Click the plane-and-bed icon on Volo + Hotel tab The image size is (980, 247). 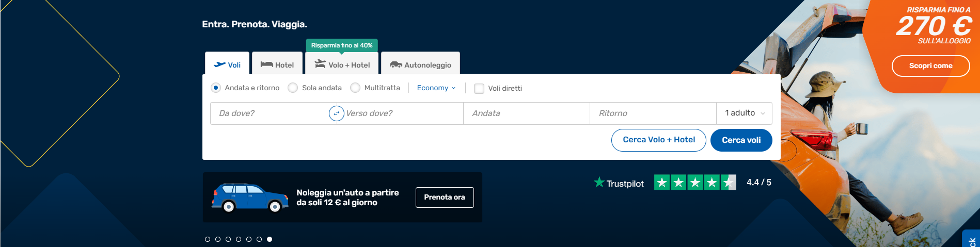[320, 64]
